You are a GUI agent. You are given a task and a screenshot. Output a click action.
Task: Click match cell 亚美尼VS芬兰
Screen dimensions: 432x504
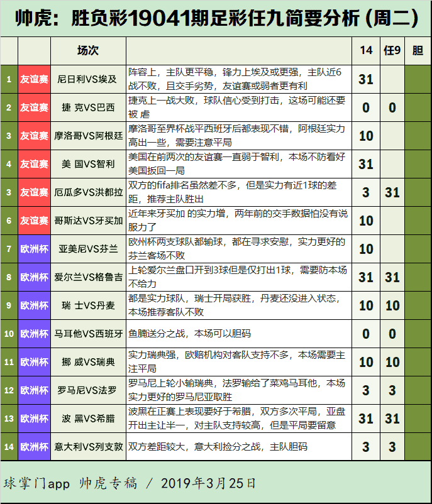[x=88, y=249]
